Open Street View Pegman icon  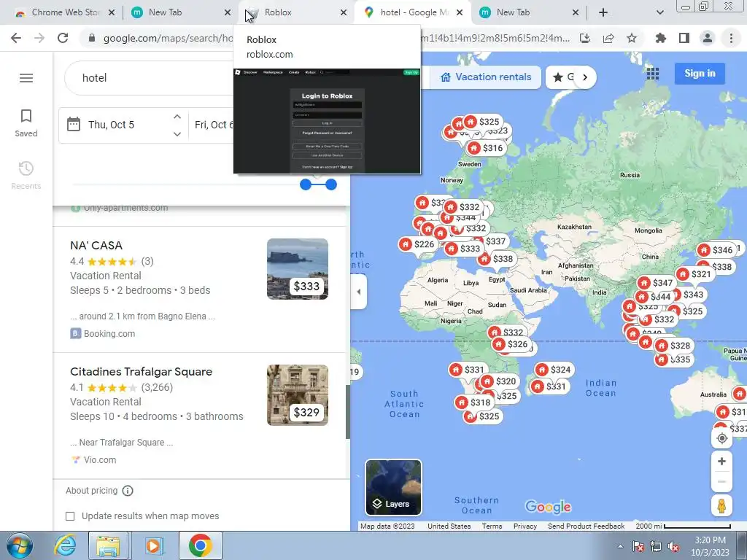click(721, 506)
